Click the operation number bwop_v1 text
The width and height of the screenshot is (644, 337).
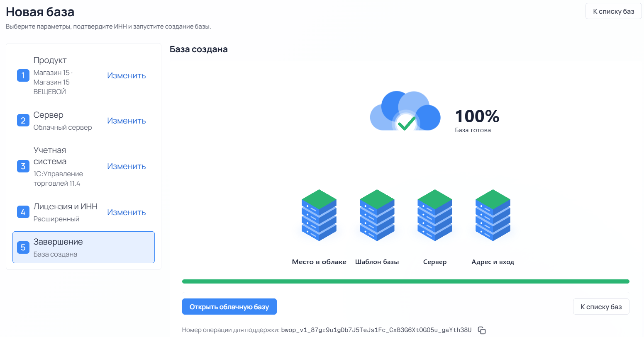click(376, 330)
